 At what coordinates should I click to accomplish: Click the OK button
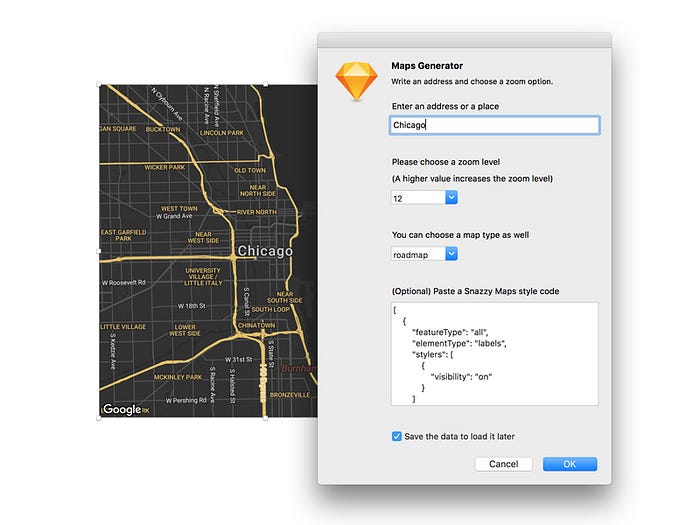[x=570, y=464]
